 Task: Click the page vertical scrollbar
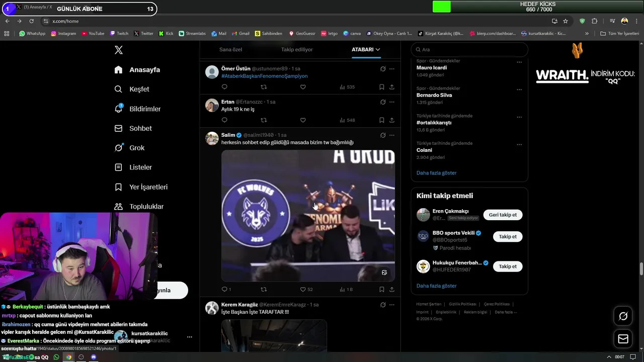click(x=641, y=268)
